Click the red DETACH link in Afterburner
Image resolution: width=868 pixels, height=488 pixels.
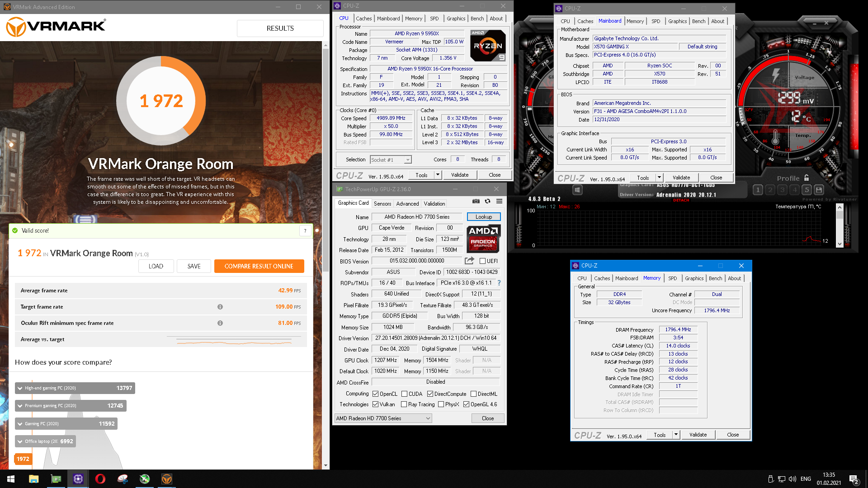[681, 200]
